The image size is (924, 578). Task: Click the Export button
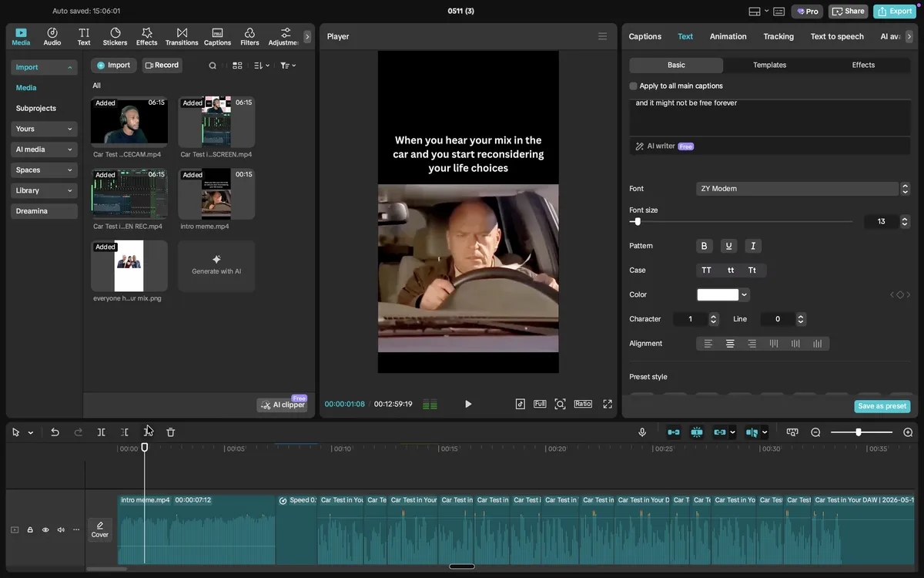[895, 12]
